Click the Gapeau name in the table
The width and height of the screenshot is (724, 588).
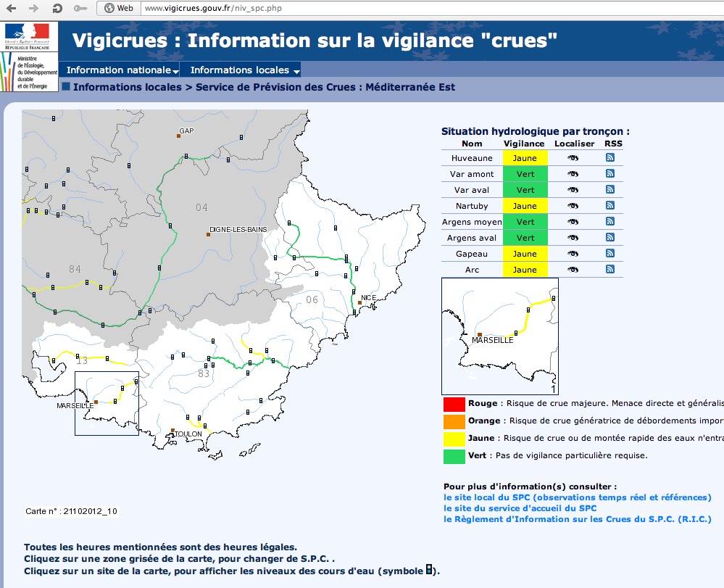pyautogui.click(x=472, y=254)
